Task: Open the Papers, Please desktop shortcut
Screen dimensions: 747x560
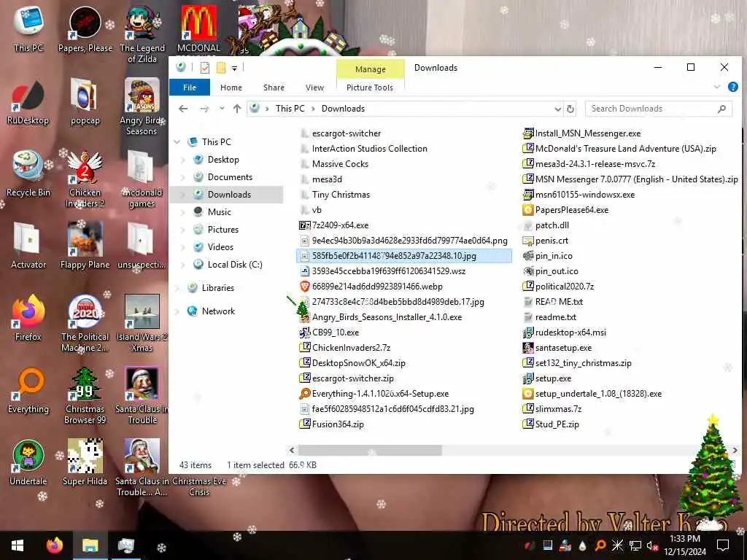Action: click(85, 29)
